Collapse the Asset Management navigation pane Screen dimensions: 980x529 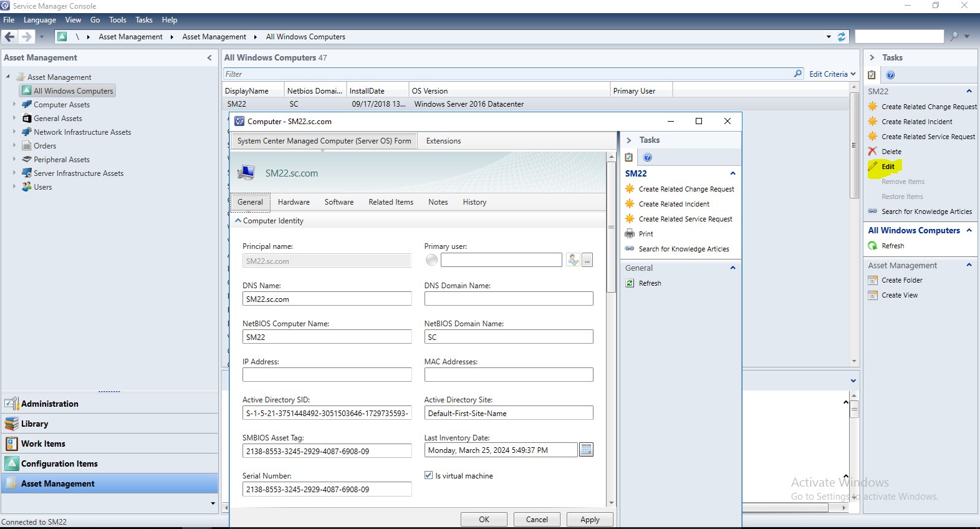(x=209, y=57)
